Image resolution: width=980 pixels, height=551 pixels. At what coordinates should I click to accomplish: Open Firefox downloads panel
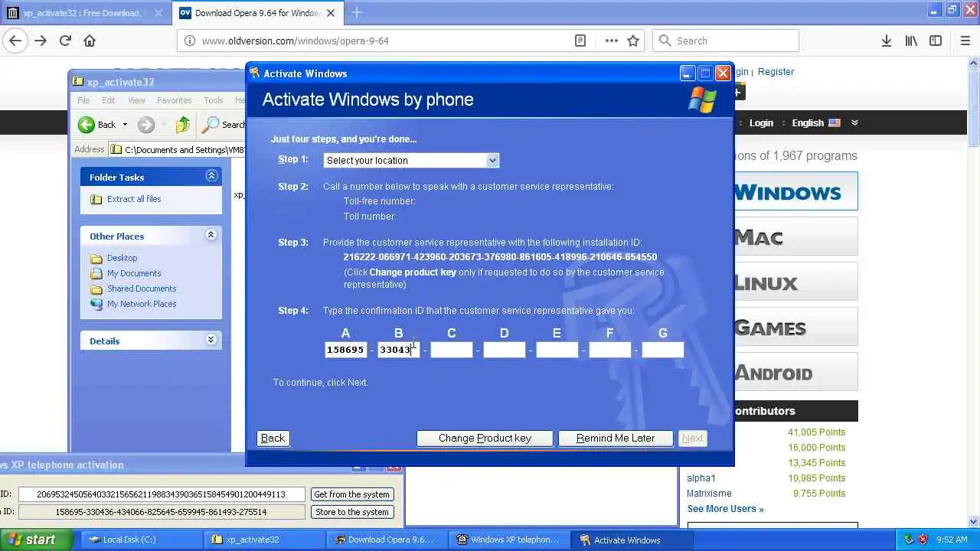tap(887, 41)
